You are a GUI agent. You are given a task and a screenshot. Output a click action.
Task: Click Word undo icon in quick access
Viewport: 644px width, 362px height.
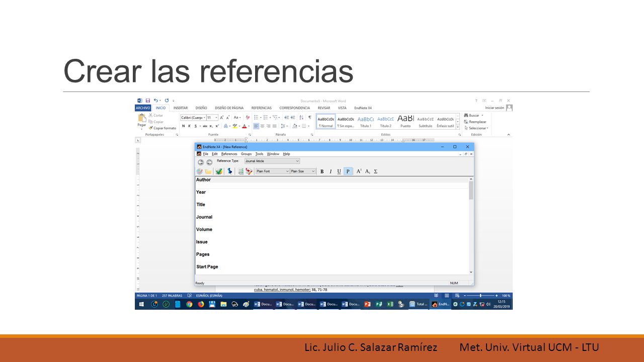tap(156, 101)
